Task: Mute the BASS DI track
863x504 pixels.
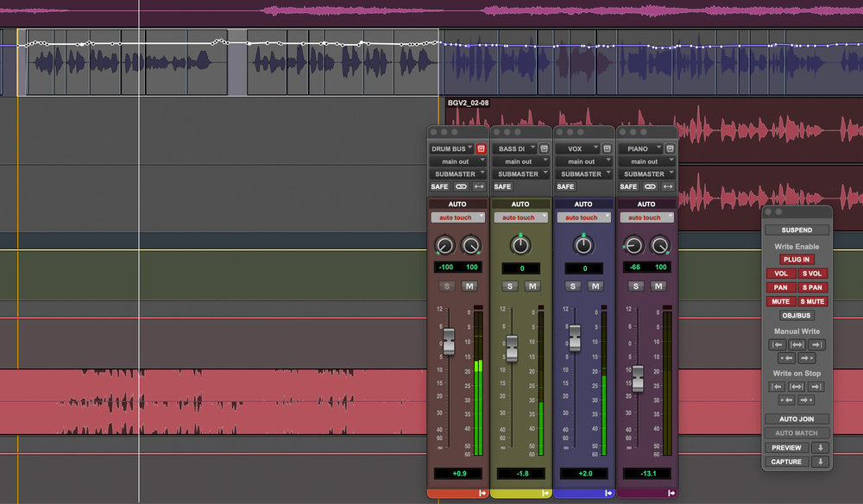Action: 532,287
